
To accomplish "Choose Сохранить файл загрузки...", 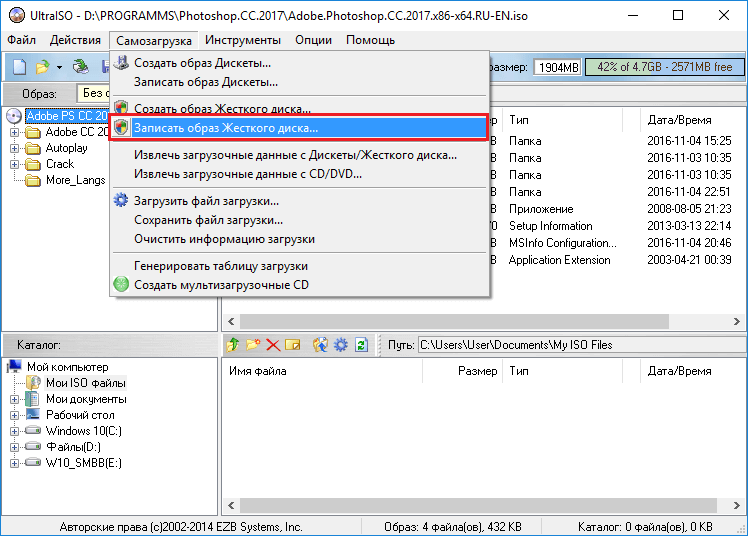I will 299,220.
